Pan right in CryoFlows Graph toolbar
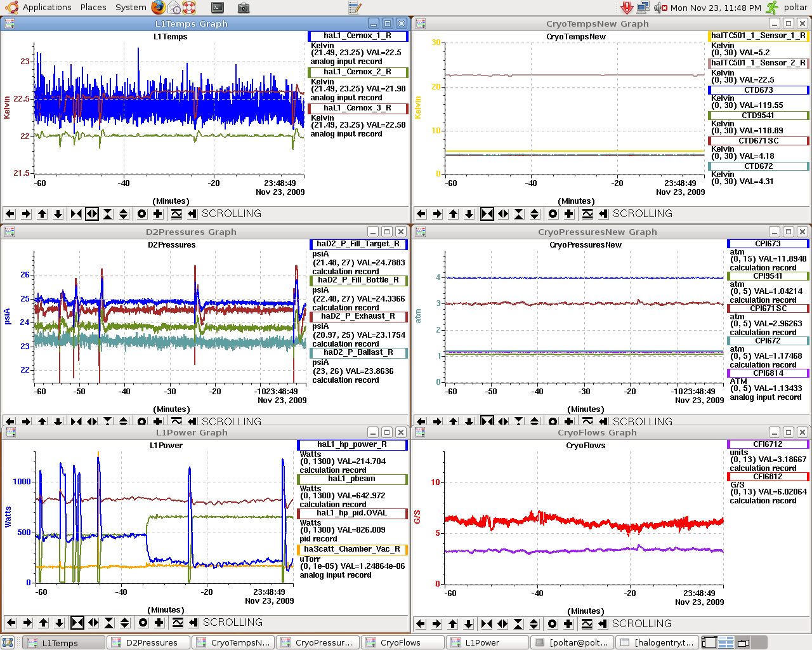The height and width of the screenshot is (650, 812). (x=436, y=624)
